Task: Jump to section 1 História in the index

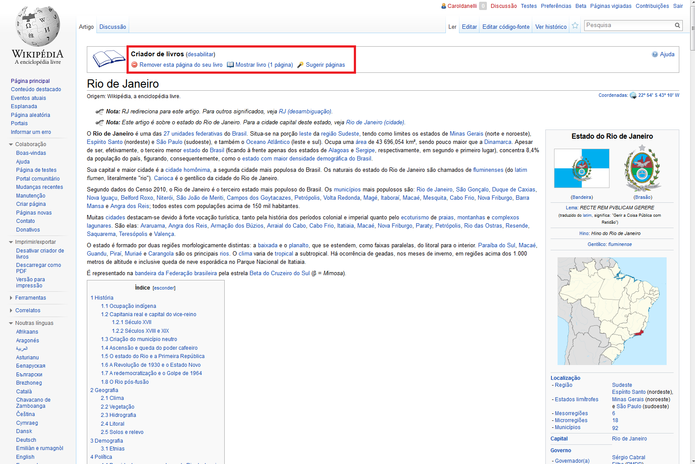Action: [102, 298]
